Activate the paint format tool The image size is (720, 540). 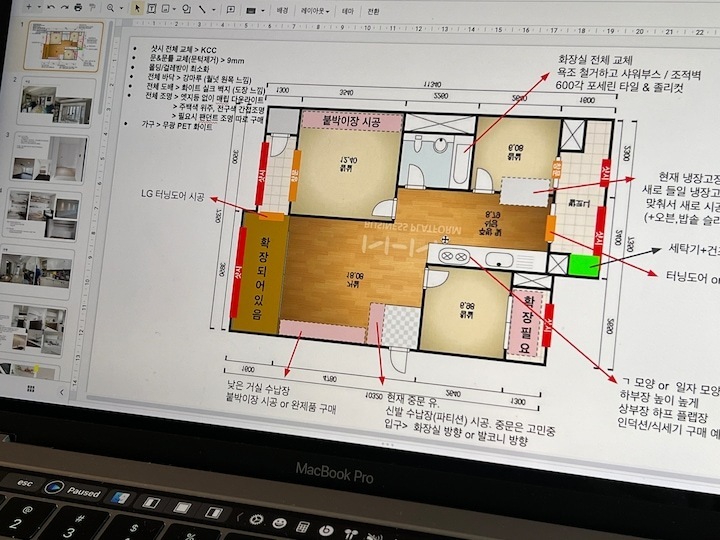92,8
